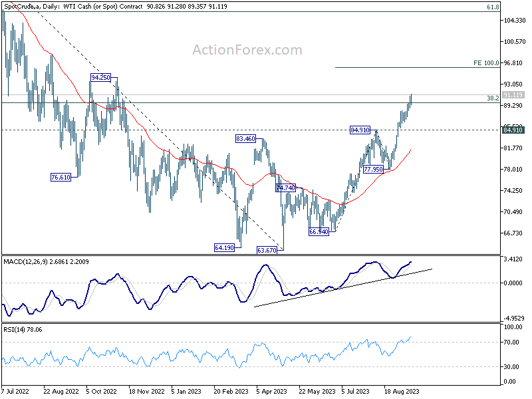The width and height of the screenshot is (532, 399).
Task: Select the 100.570 price axis value
Action: coord(514,42)
